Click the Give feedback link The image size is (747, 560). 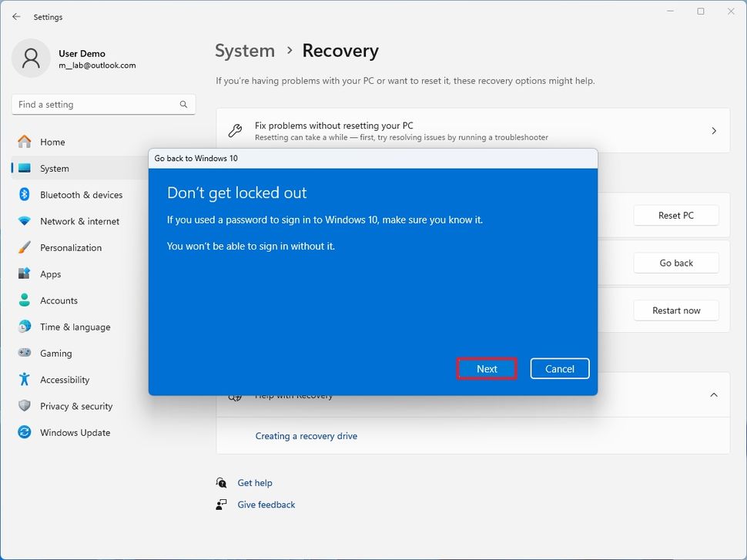click(x=266, y=504)
